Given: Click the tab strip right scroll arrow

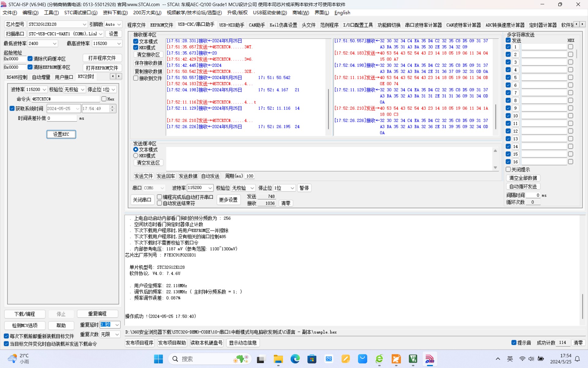Looking at the screenshot, I should tap(582, 24).
